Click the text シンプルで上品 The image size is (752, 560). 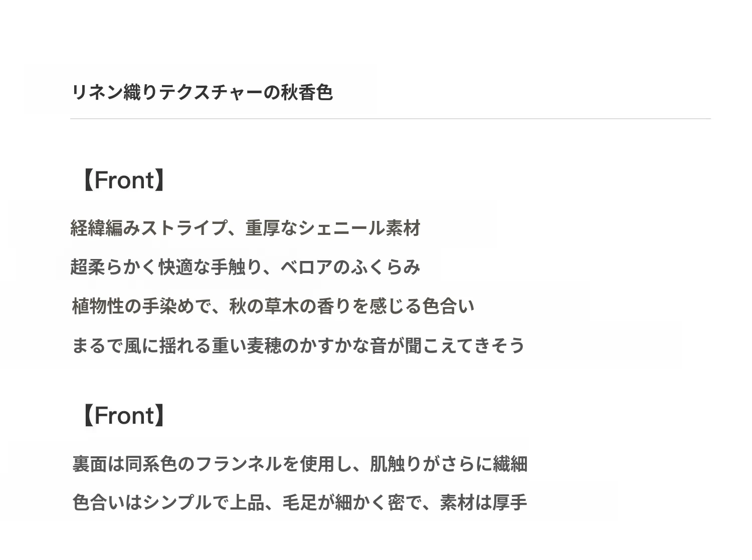(203, 502)
